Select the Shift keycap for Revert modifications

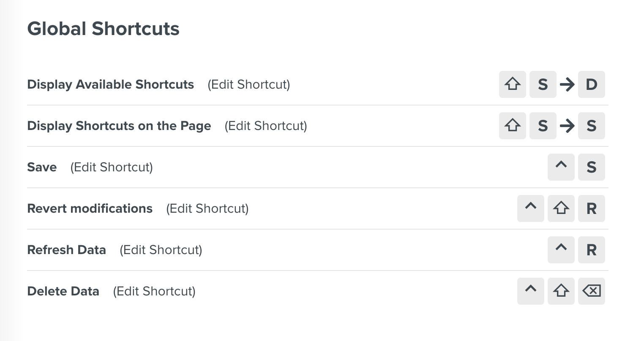pyautogui.click(x=561, y=208)
